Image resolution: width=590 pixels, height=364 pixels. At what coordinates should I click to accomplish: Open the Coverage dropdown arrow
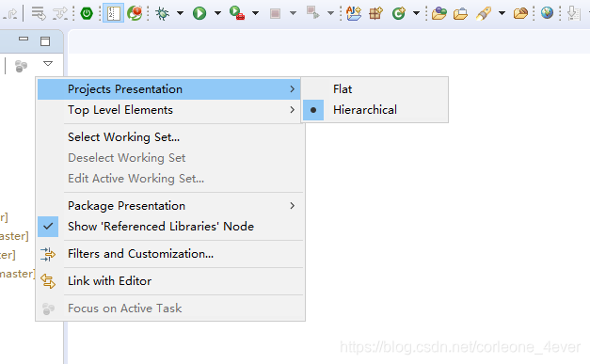click(256, 13)
